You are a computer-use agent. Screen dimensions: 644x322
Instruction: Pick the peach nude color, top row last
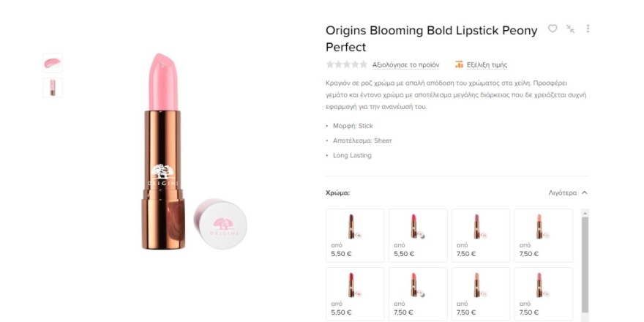[x=543, y=235]
